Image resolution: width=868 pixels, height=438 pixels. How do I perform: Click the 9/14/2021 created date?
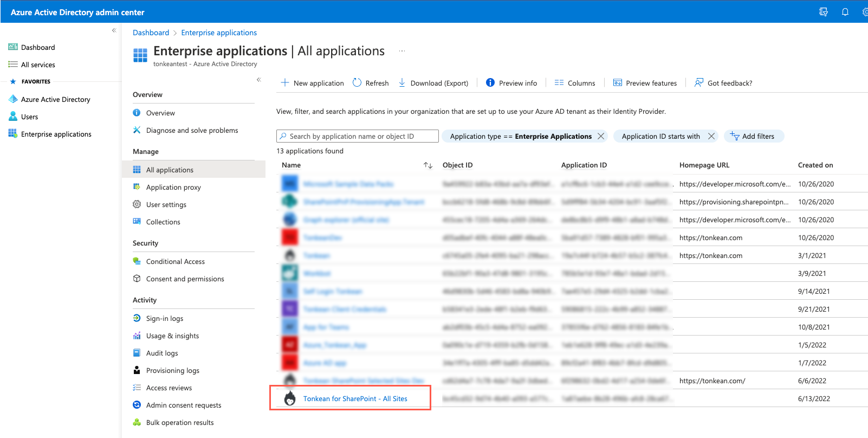pos(814,291)
